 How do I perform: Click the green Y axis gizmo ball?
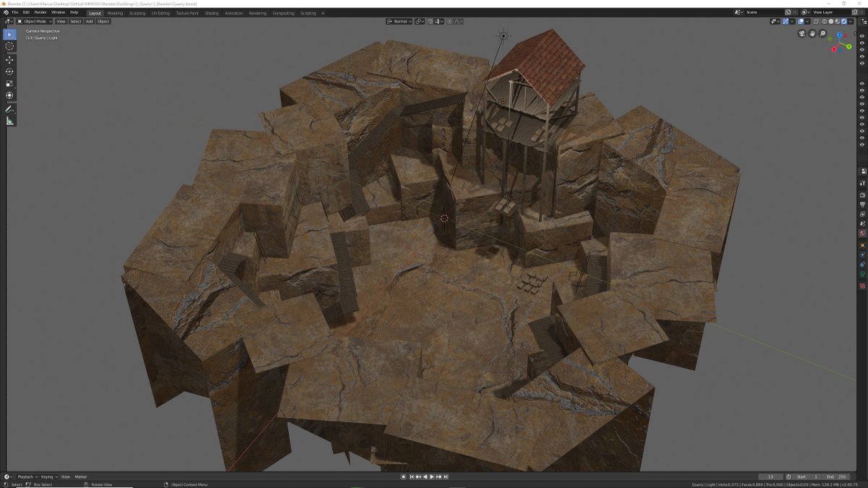849,46
